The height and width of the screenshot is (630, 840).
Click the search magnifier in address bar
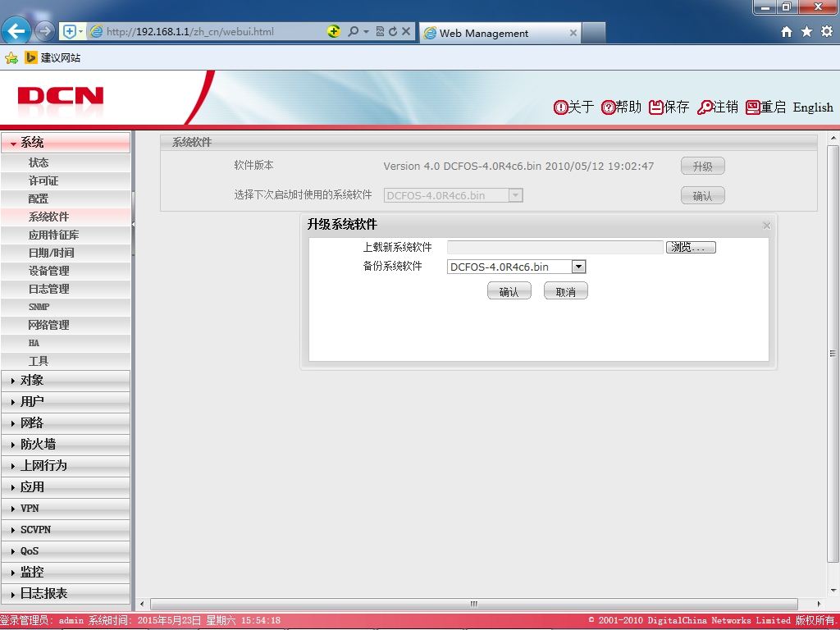coord(353,32)
